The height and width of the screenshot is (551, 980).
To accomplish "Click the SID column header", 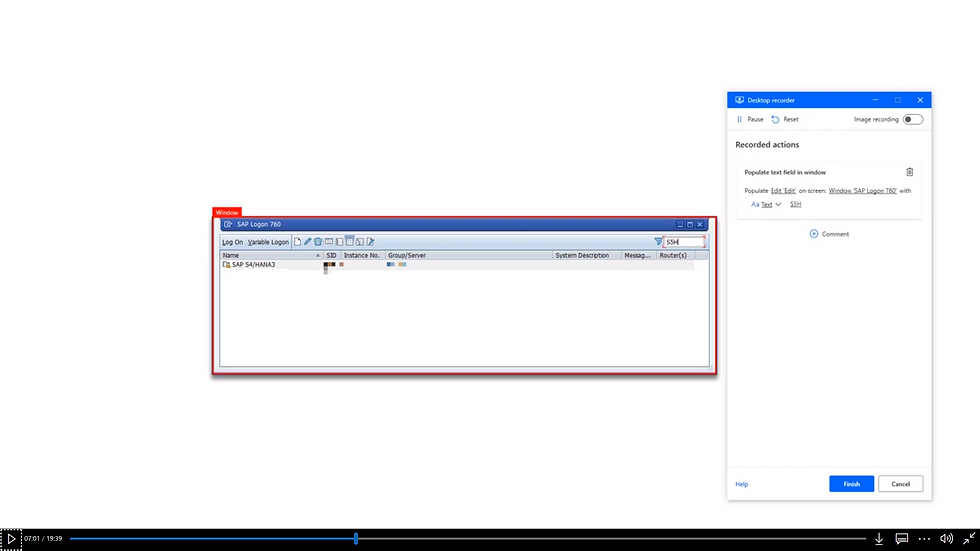I will click(x=331, y=256).
